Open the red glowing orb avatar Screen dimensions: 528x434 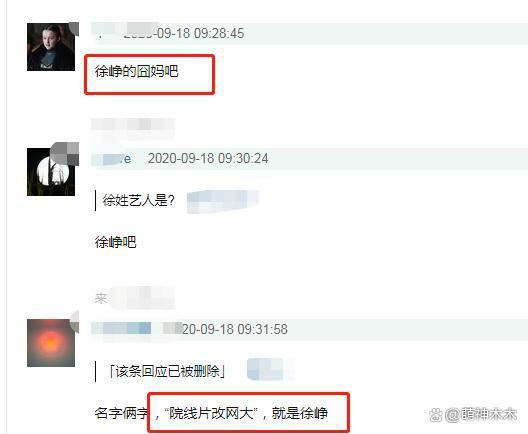point(51,343)
